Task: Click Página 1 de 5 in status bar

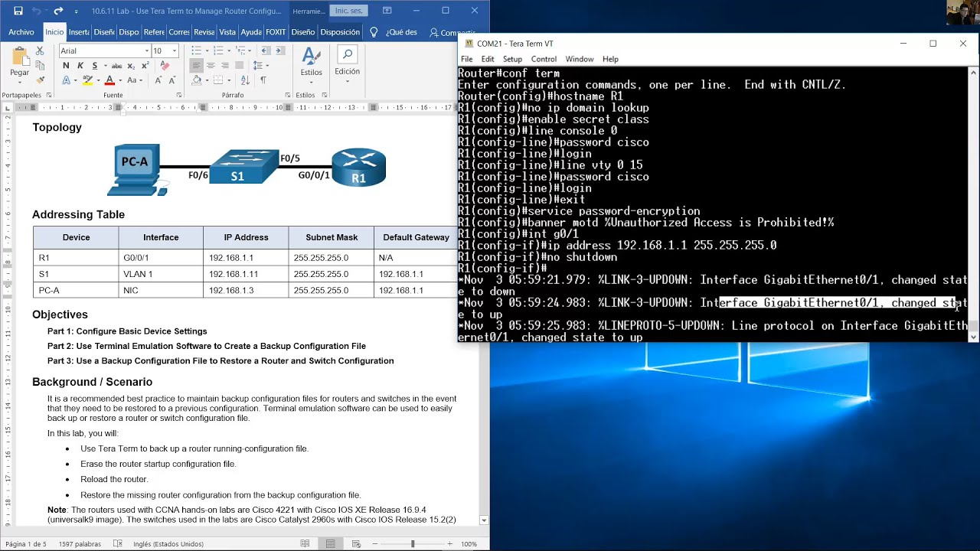Action: (x=25, y=544)
